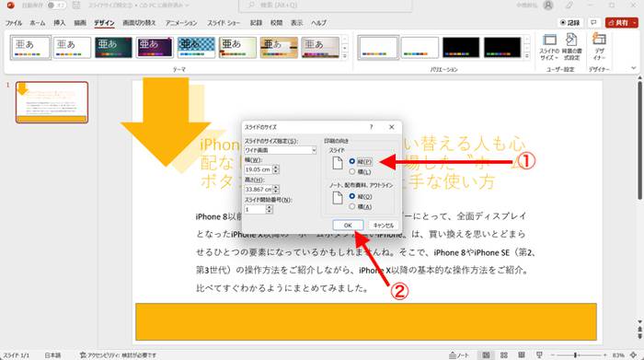Switch to the 挿入 tab
644x360 pixels.
click(60, 23)
